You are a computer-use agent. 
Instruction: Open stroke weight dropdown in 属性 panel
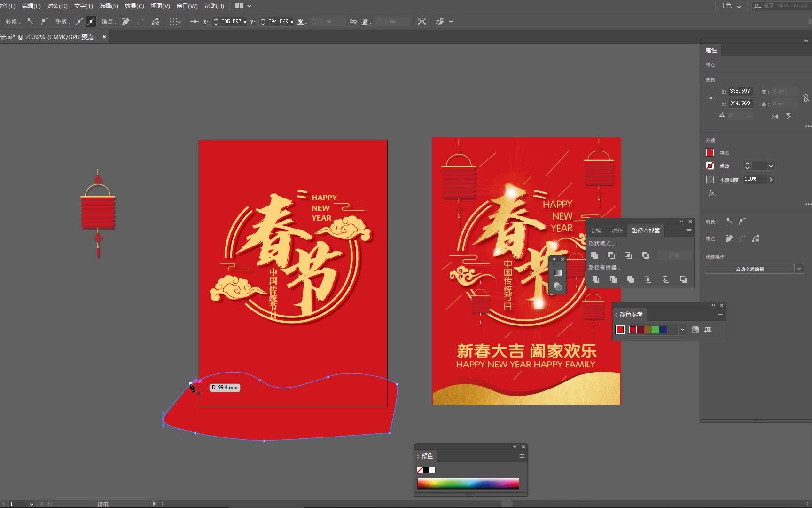point(771,166)
